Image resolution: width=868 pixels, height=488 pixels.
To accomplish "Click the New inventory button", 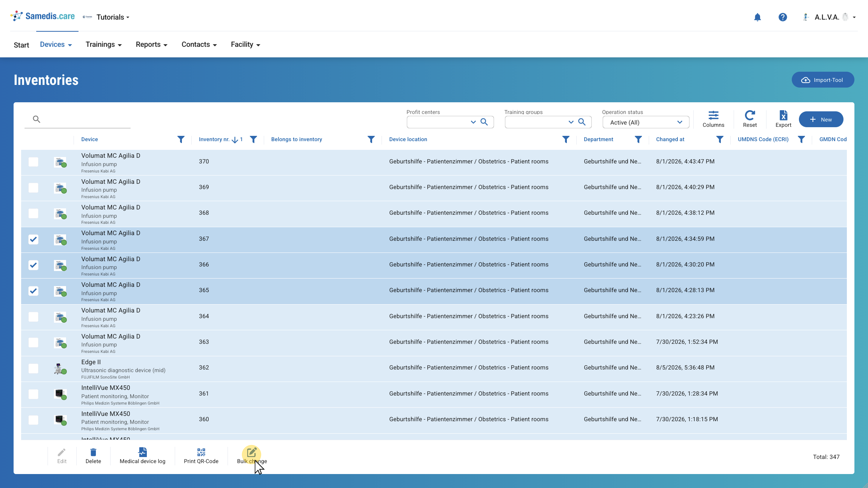I will 821,119.
